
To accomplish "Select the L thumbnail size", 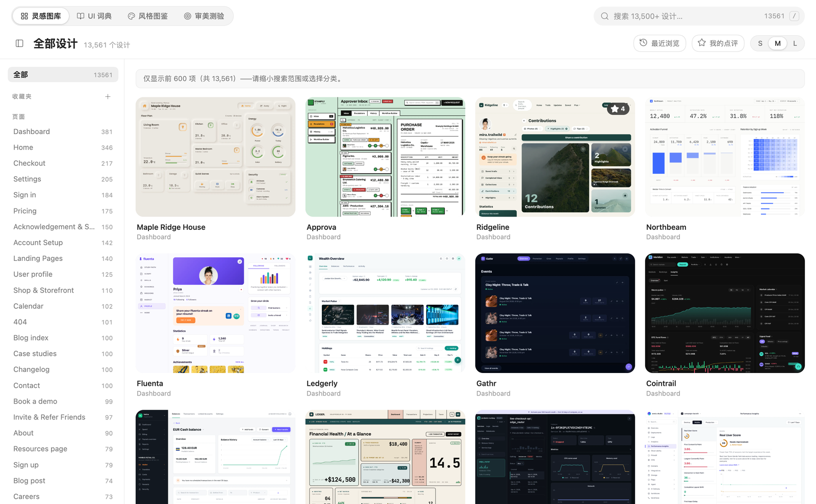I will [795, 43].
